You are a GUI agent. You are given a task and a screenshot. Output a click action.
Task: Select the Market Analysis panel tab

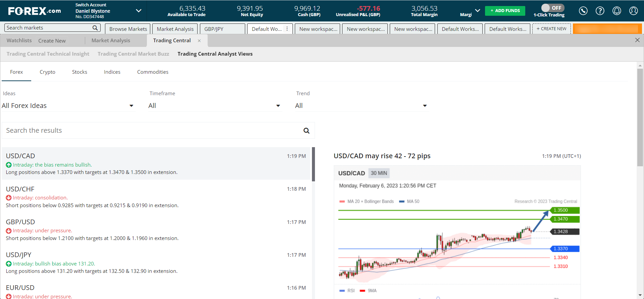point(111,41)
